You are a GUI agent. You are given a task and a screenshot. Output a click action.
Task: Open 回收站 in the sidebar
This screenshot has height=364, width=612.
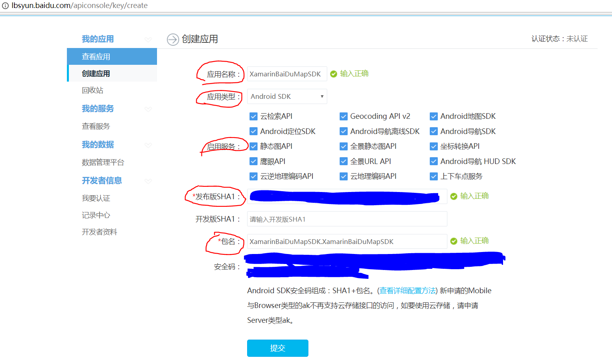point(93,90)
